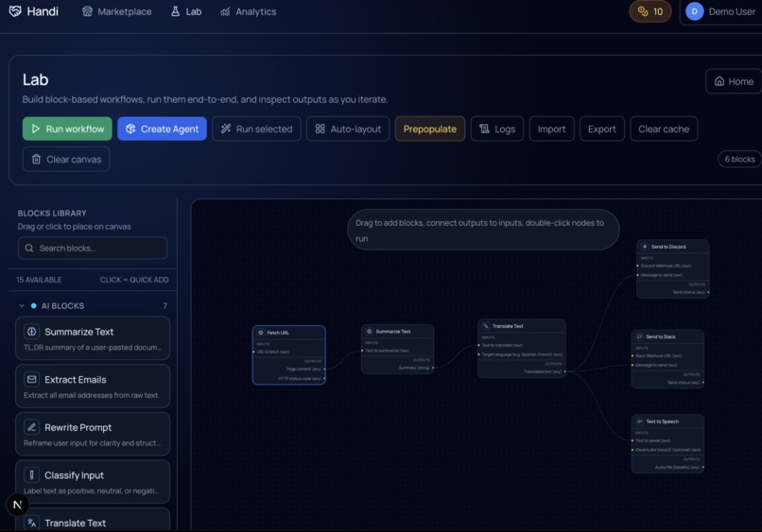Image resolution: width=762 pixels, height=532 pixels.
Task: Click the 6 blocks badge
Action: pyautogui.click(x=739, y=160)
